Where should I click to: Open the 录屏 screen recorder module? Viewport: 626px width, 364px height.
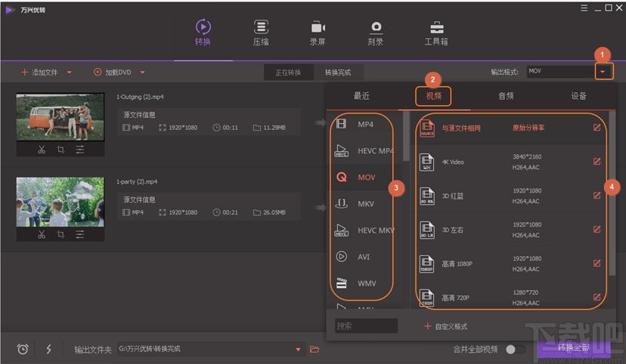pyautogui.click(x=318, y=32)
